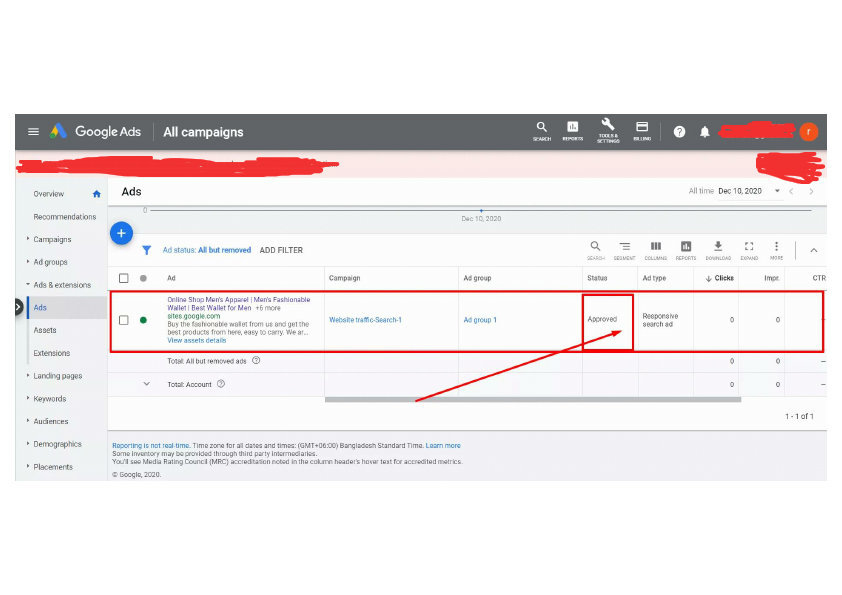Select Ads in the sidebar
Screen dimensions: 842x595
tap(40, 308)
